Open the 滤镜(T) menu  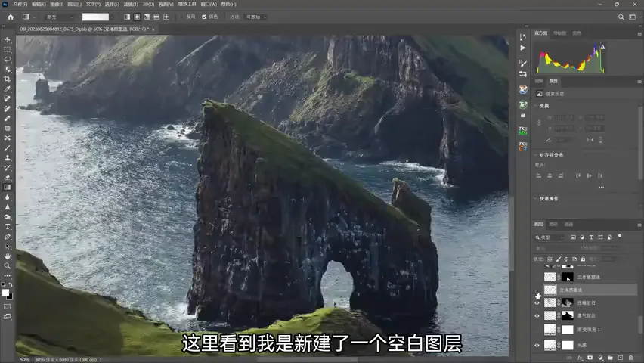131,4
